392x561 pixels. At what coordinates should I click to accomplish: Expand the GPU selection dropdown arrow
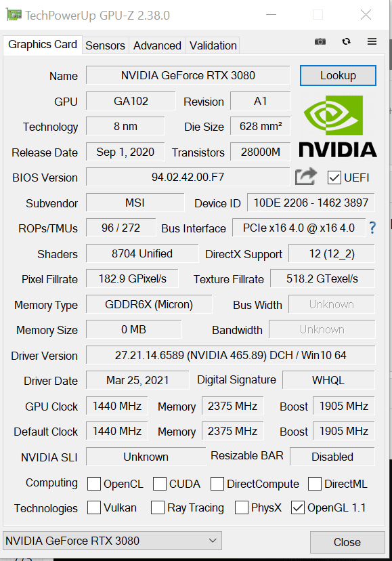click(213, 540)
